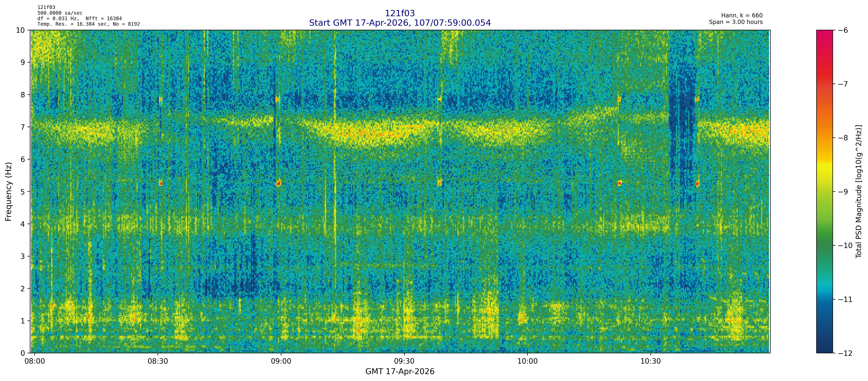The height and width of the screenshot is (381, 868).
Task: Click the Frequency (Hz) axis label
Action: coord(8,192)
